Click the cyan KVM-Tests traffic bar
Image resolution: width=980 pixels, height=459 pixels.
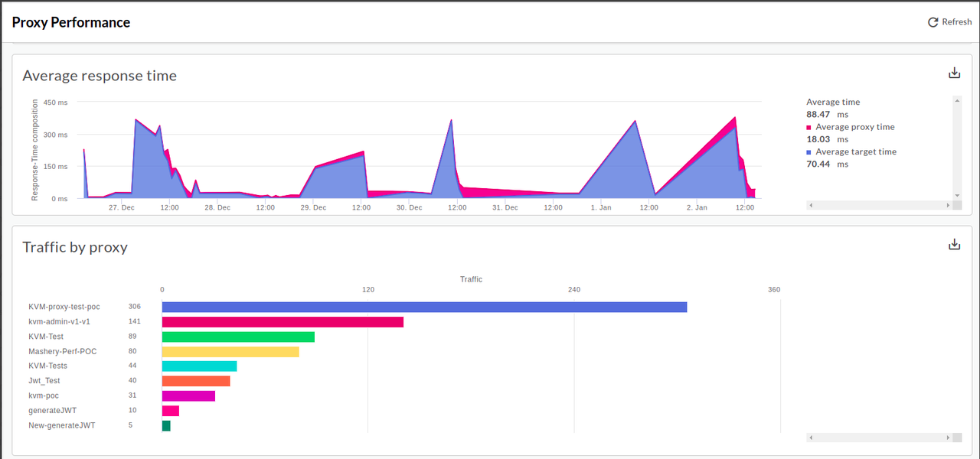200,366
